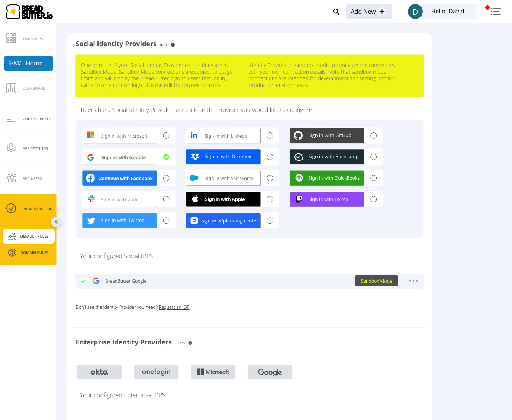Open the notifications list menu icon
Viewport: 512px width, 420px height.
pos(495,12)
